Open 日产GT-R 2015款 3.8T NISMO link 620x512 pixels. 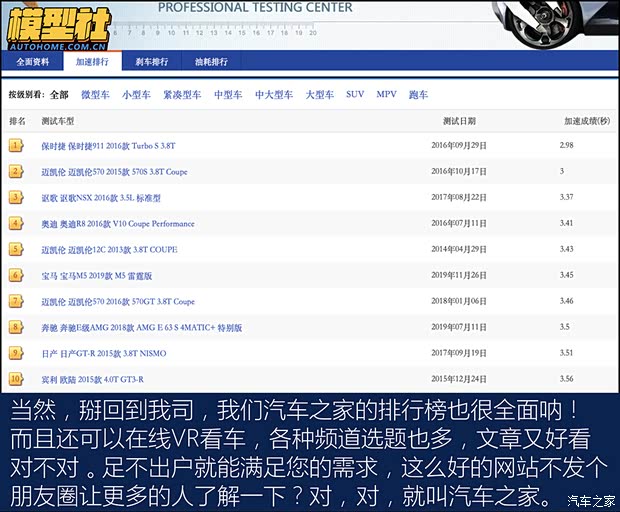coord(104,353)
